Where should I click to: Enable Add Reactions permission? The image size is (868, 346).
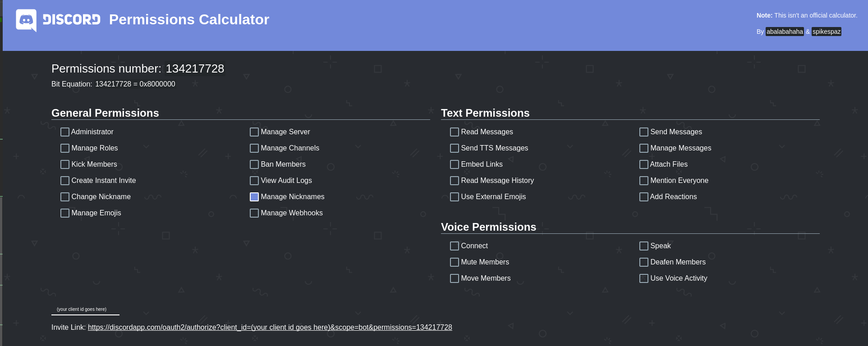[x=644, y=197]
